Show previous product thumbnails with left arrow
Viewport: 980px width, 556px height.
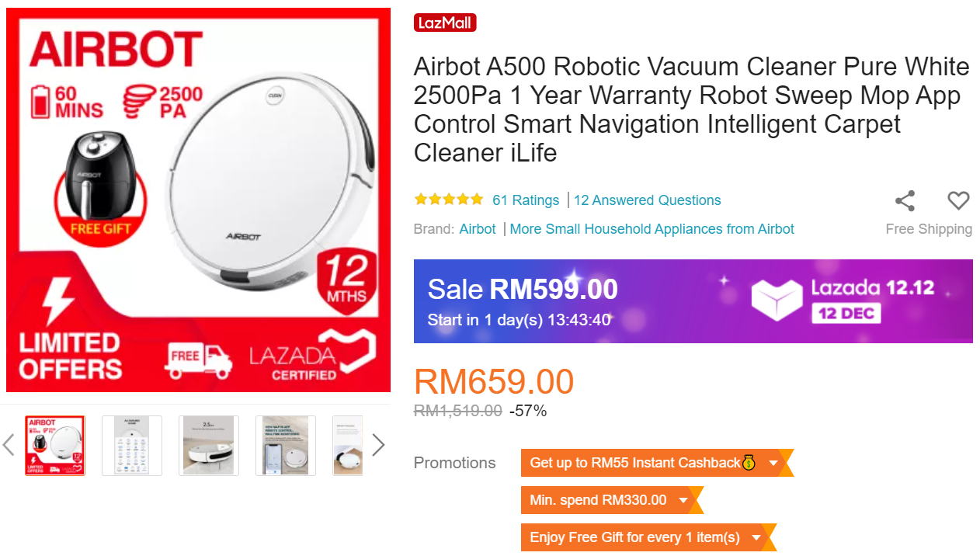[x=9, y=445]
